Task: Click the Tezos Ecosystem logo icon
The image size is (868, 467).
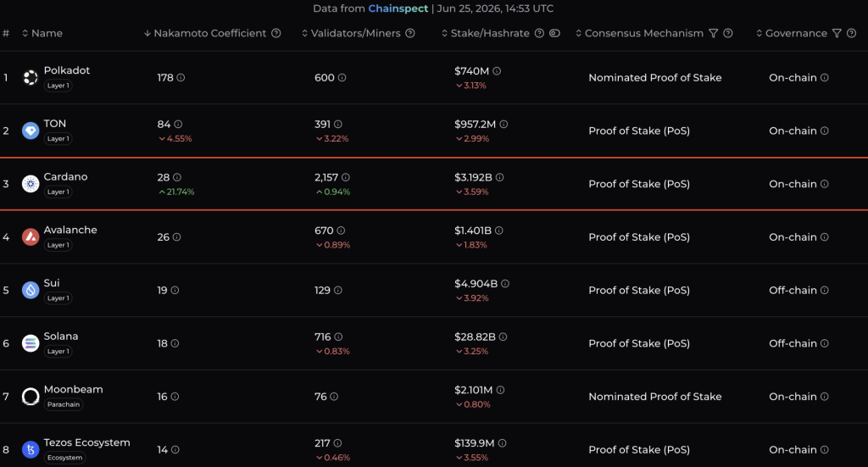Action: [x=31, y=449]
